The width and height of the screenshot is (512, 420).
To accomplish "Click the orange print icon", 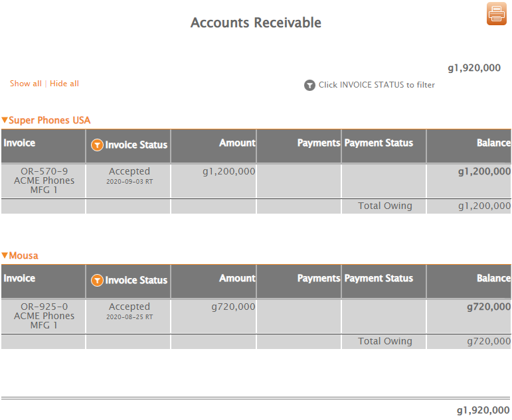I will (x=496, y=14).
